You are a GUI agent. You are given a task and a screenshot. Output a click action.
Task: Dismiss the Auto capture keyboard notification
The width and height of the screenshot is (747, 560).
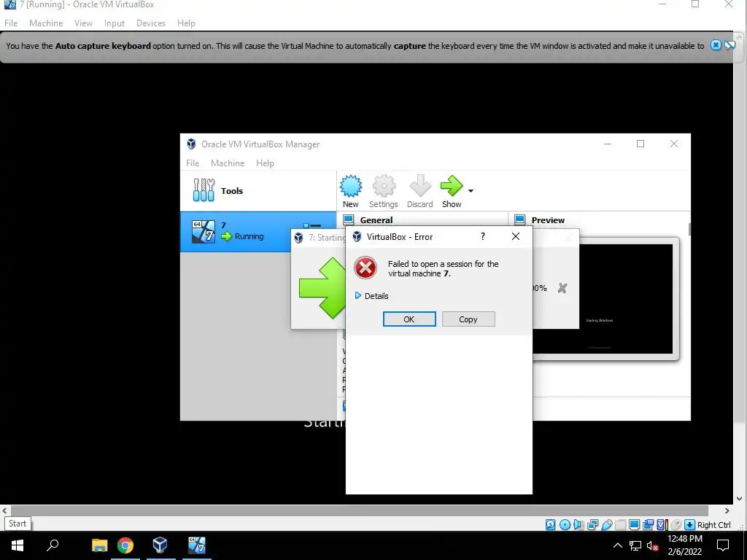[716, 45]
